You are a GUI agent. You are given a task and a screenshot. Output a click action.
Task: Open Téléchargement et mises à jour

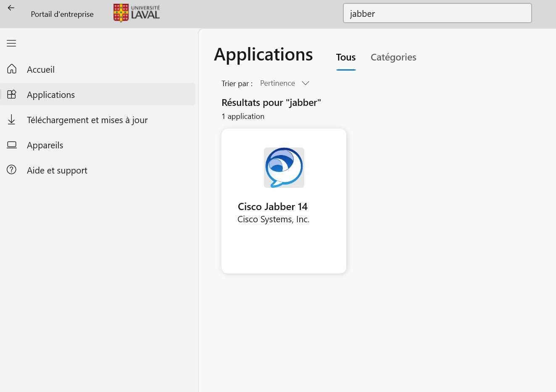(87, 120)
